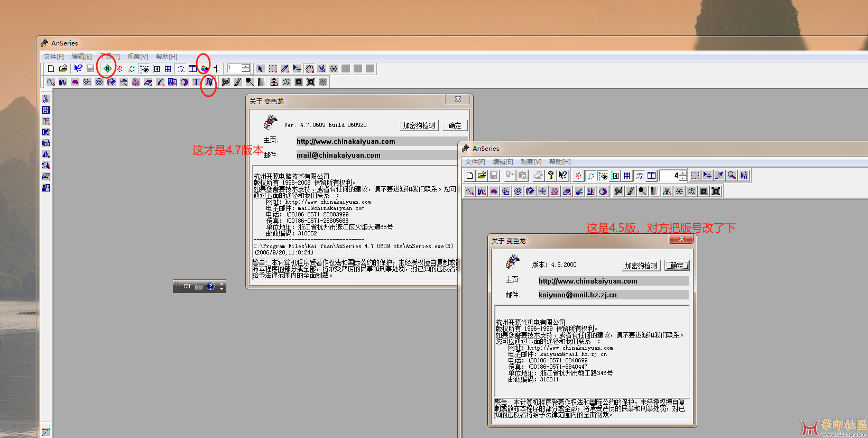This screenshot has height=438, width=868.
Task: Click 加密狗检测 button in version 4.7 dialog
Action: tap(419, 125)
